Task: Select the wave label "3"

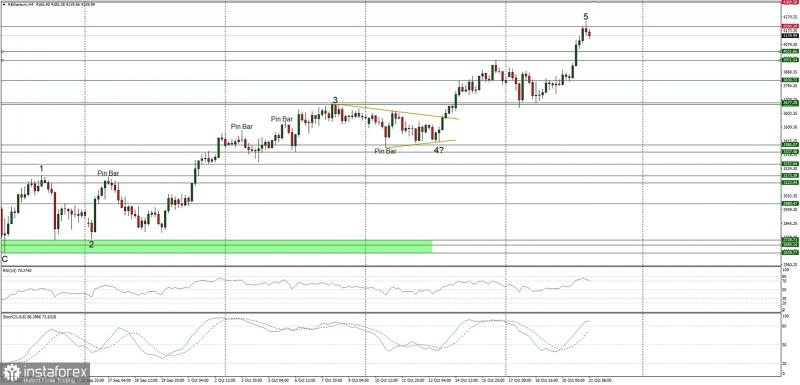Action: tap(335, 100)
